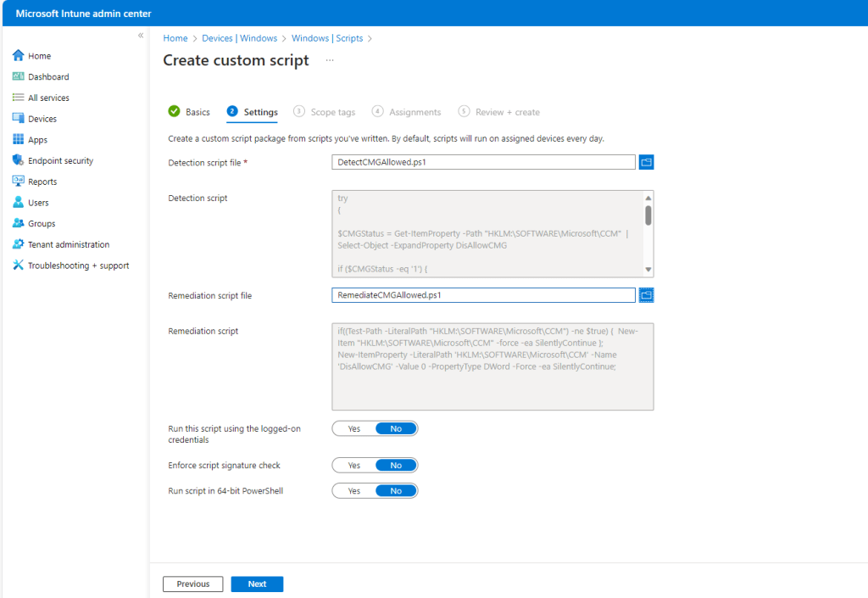Screen dimensions: 868x598
Task: Open Windows | Scripts breadcrumb link
Action: point(326,38)
